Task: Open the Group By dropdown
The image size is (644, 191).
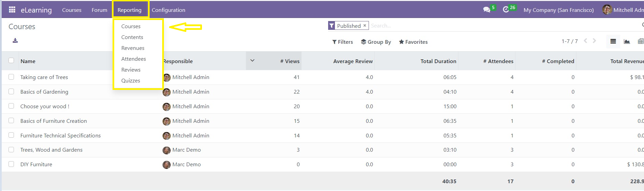Action: pos(376,42)
